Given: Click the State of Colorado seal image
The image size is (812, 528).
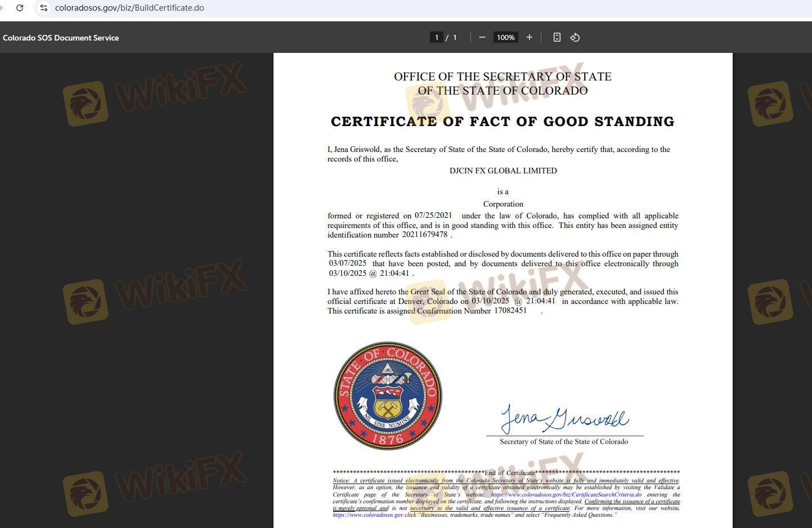Looking at the screenshot, I should (x=388, y=396).
